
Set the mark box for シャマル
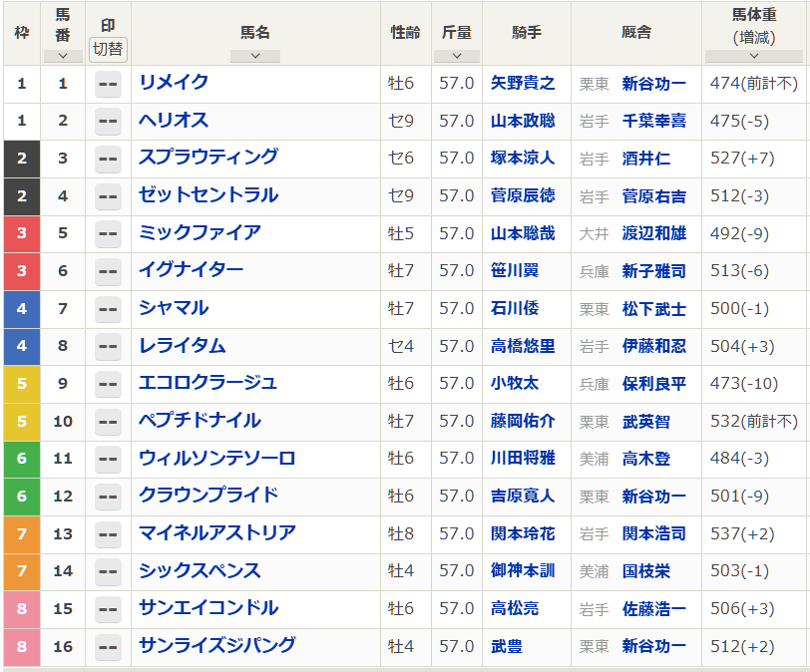[108, 309]
